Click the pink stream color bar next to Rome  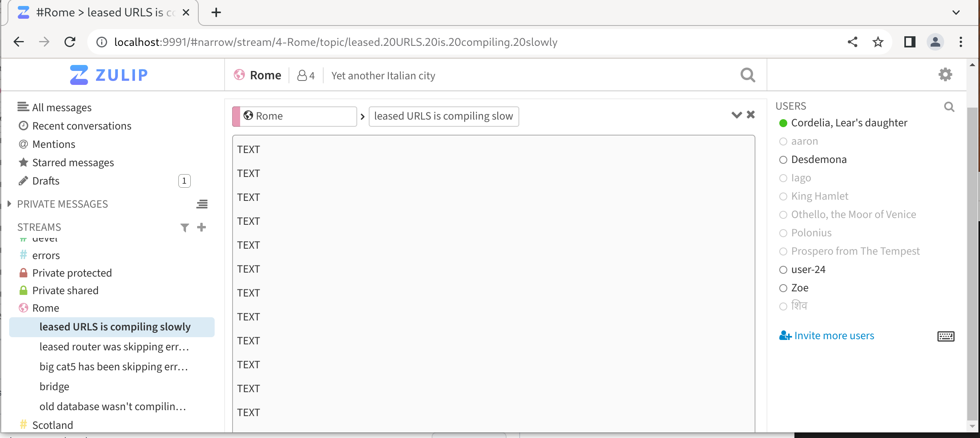coord(236,116)
